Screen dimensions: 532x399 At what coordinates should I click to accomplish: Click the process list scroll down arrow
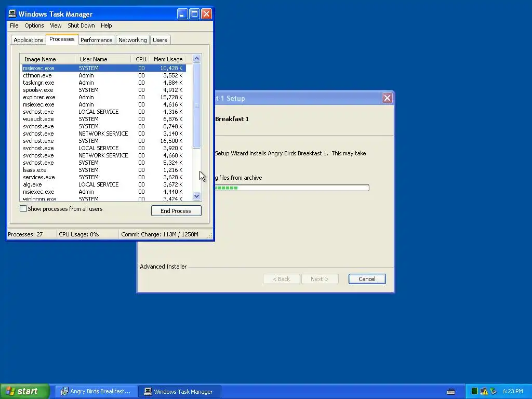(196, 196)
